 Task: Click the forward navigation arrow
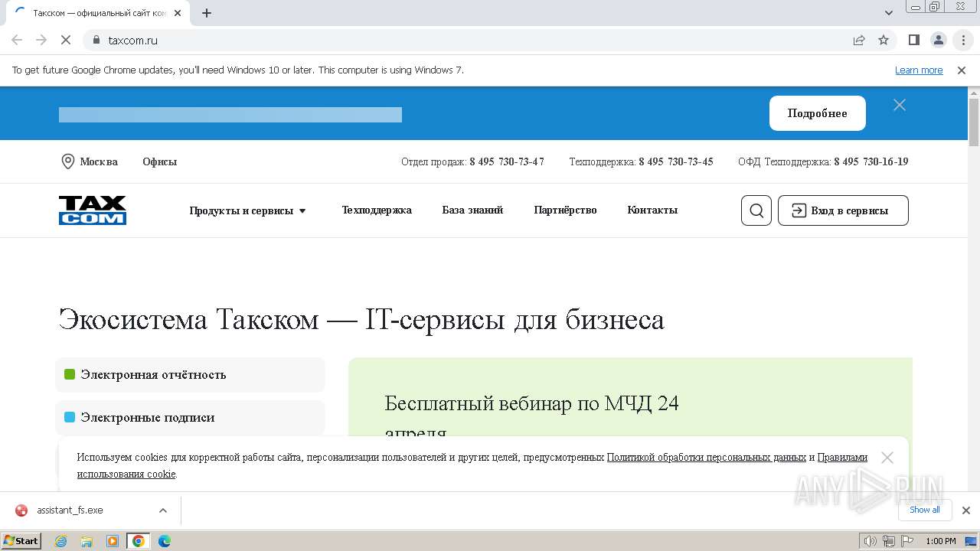pyautogui.click(x=41, y=40)
